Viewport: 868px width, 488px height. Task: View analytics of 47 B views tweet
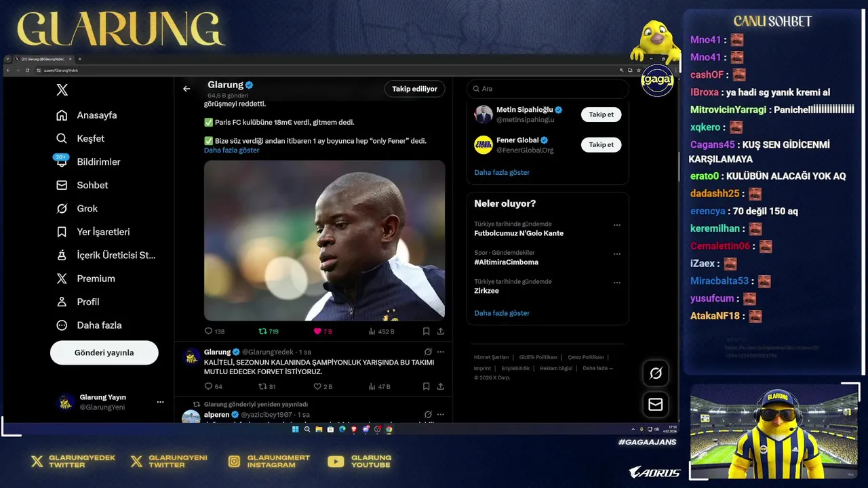point(379,386)
